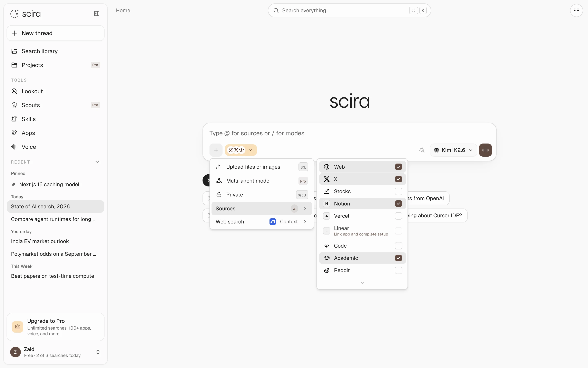Uncheck the Notion source checkbox
This screenshot has width=588, height=368.
click(399, 204)
